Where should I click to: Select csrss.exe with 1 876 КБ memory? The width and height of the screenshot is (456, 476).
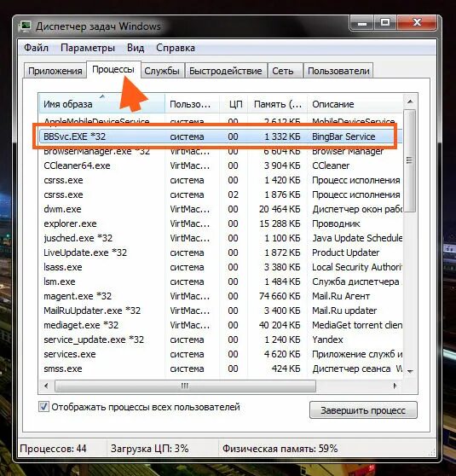coord(221,194)
